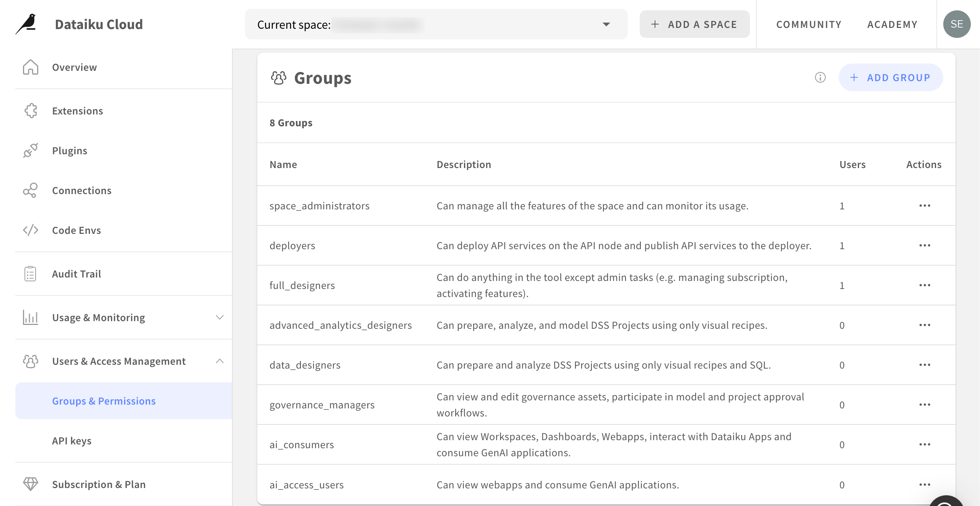
Task: Click the Extensions puzzle icon
Action: [31, 111]
